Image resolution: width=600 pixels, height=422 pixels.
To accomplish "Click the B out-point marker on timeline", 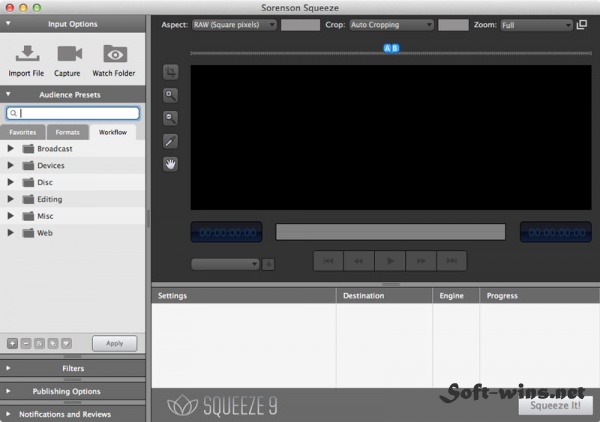I will (x=395, y=48).
